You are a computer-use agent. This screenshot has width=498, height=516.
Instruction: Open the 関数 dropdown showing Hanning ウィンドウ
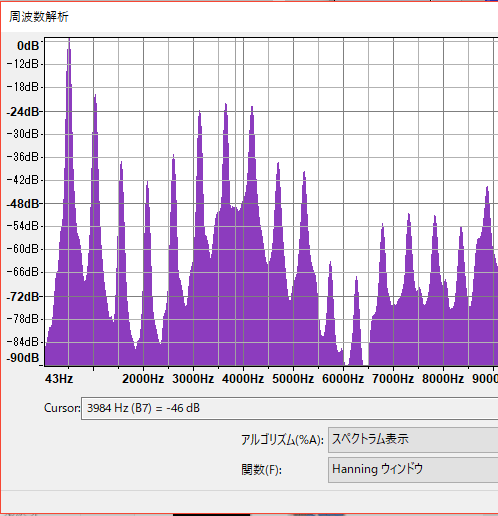click(413, 470)
